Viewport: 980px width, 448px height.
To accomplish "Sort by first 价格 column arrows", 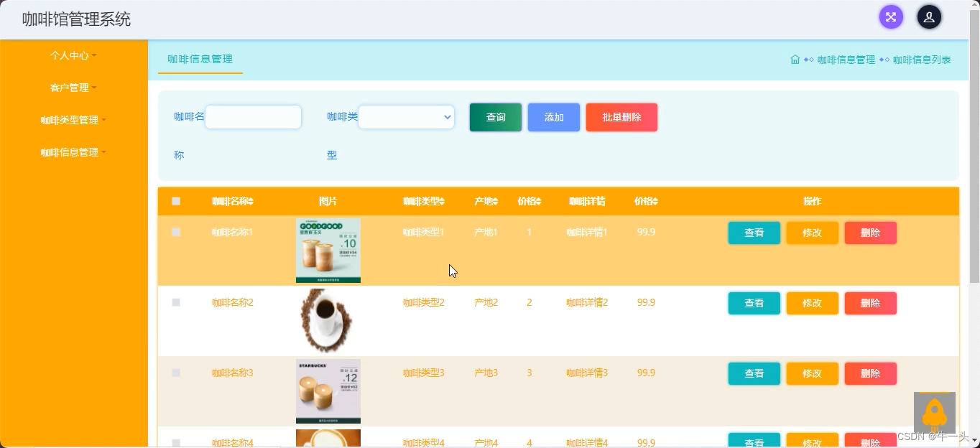I will [x=538, y=202].
